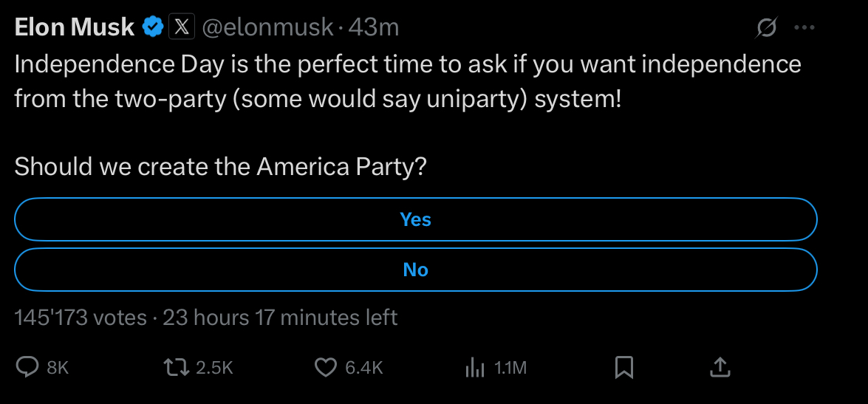This screenshot has height=404, width=868.
Task: Like the post with the heart icon
Action: pos(326,367)
